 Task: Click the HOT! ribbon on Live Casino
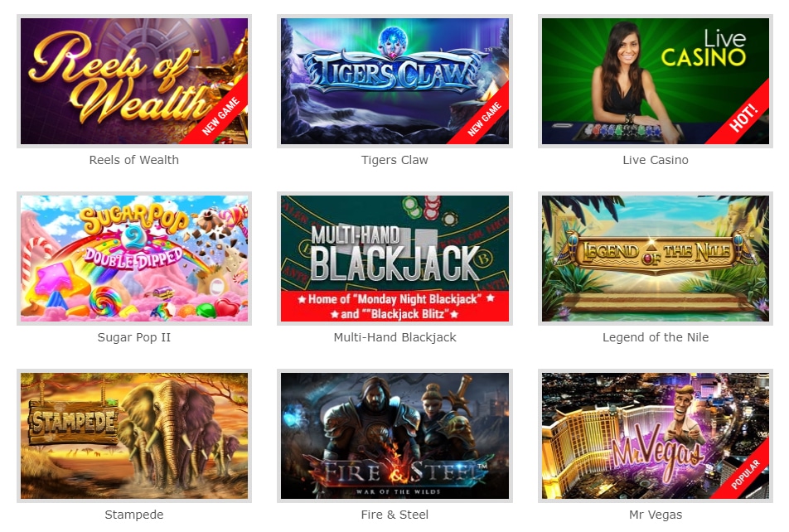click(x=743, y=118)
